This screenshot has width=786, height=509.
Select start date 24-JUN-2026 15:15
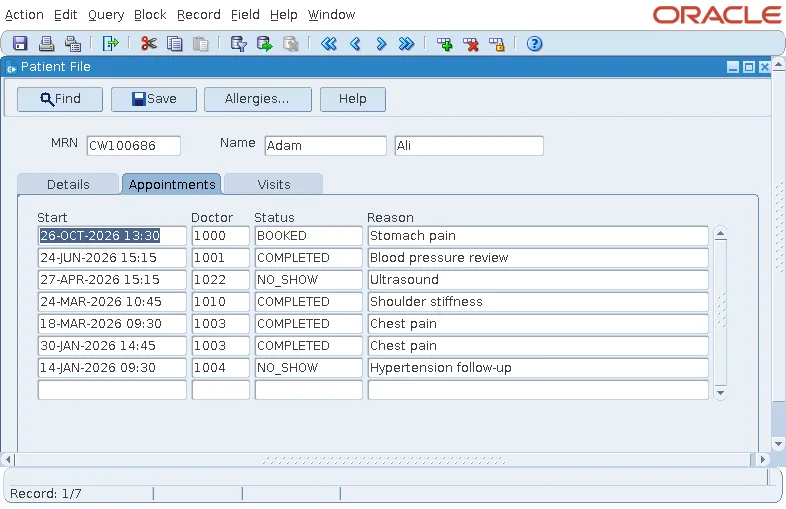[x=112, y=258]
